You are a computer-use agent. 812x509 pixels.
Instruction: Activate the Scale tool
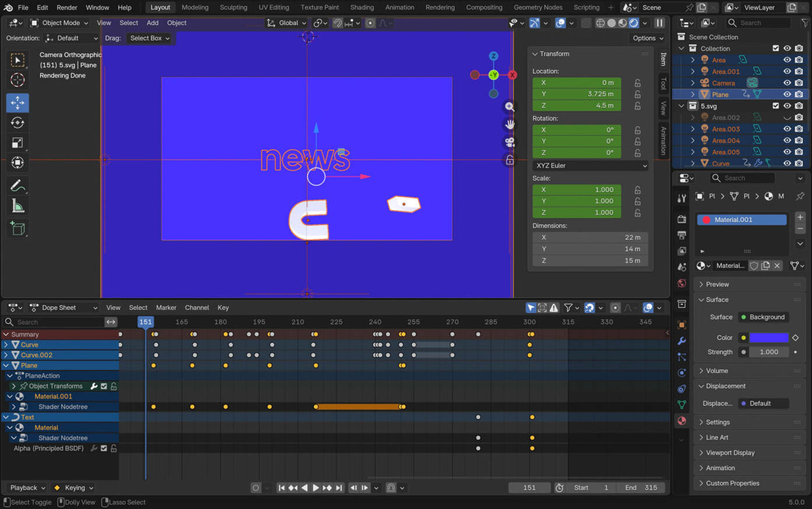click(x=17, y=143)
